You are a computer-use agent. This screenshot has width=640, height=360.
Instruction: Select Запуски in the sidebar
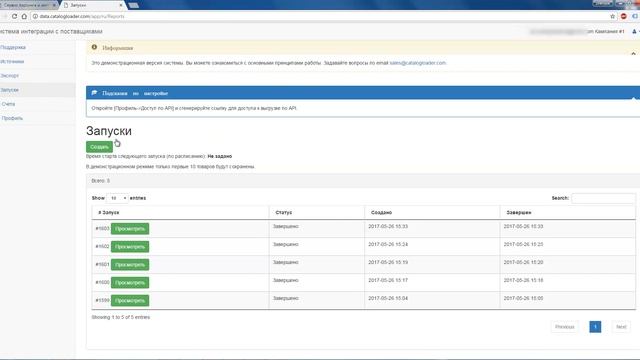[9, 90]
